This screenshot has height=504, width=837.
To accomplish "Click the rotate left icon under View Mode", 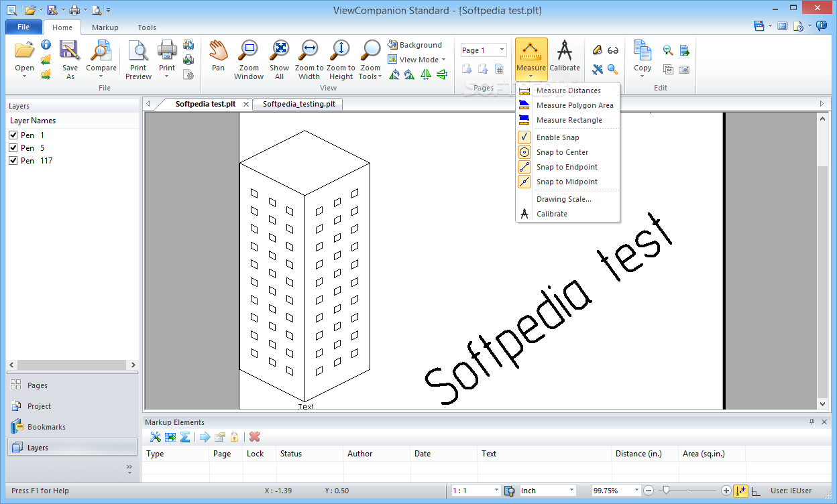I will (394, 74).
